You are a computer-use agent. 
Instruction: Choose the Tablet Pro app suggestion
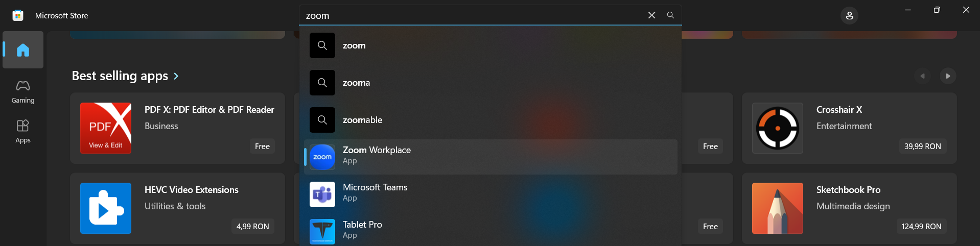coord(491,230)
